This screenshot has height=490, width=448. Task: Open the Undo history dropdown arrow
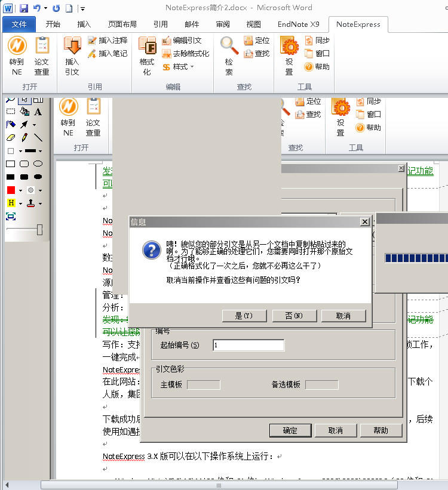pyautogui.click(x=45, y=8)
